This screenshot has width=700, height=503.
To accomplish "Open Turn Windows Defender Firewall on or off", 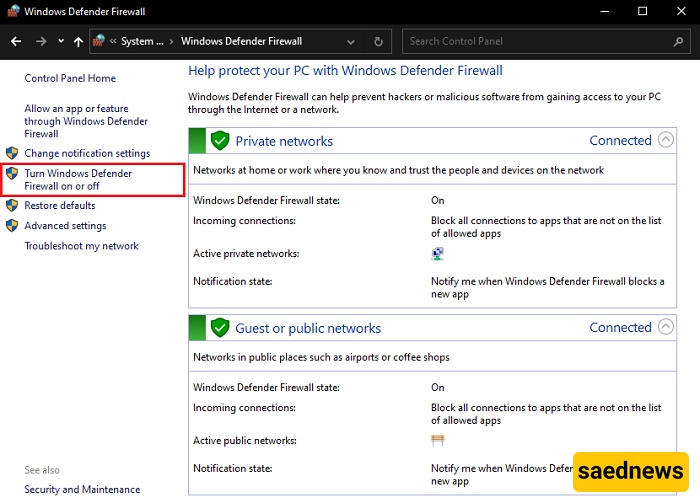I will [78, 179].
